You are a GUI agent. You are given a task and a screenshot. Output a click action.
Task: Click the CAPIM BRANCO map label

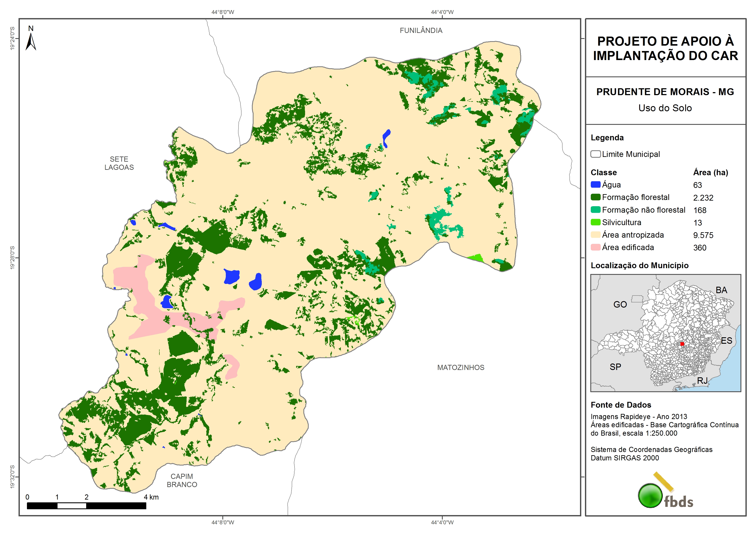tap(182, 480)
